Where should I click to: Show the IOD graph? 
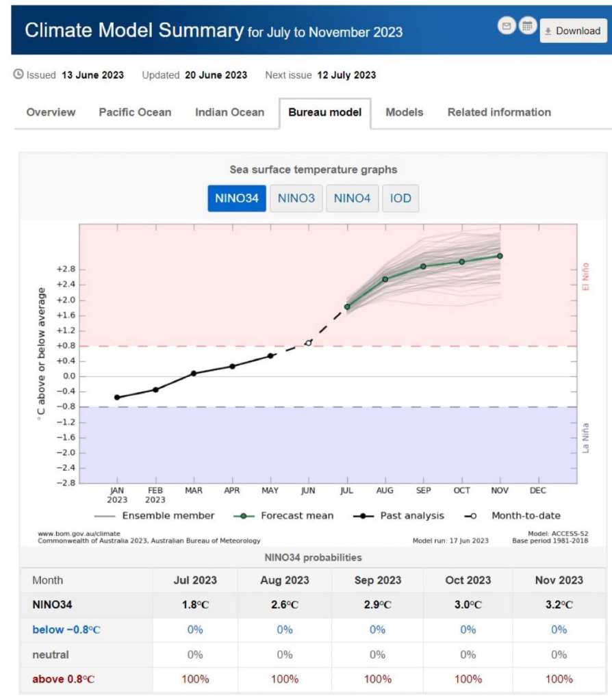400,198
